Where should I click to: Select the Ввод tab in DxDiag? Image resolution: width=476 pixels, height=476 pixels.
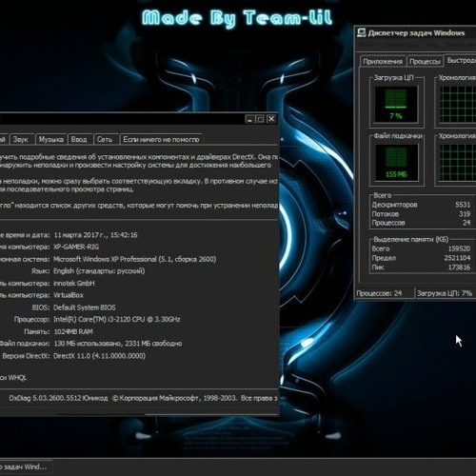(x=79, y=139)
